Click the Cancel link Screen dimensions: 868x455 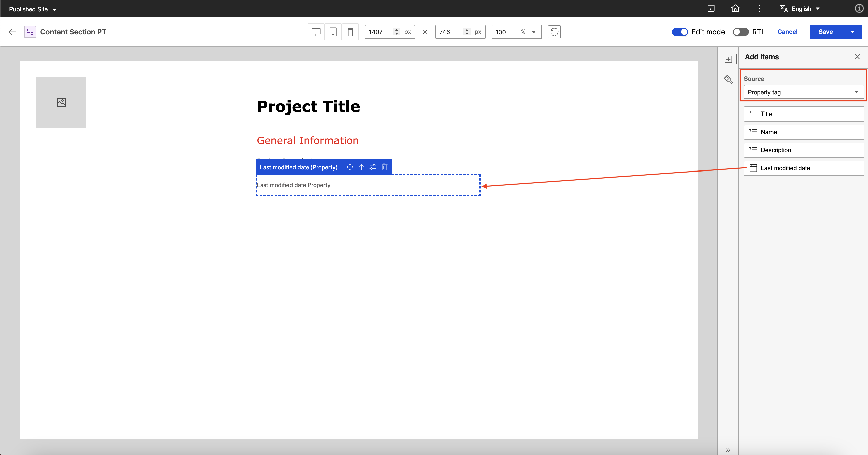787,32
